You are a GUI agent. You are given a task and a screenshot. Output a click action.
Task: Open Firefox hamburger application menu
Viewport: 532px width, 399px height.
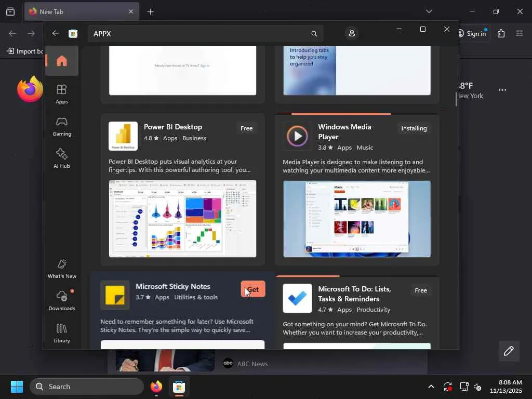(x=520, y=33)
